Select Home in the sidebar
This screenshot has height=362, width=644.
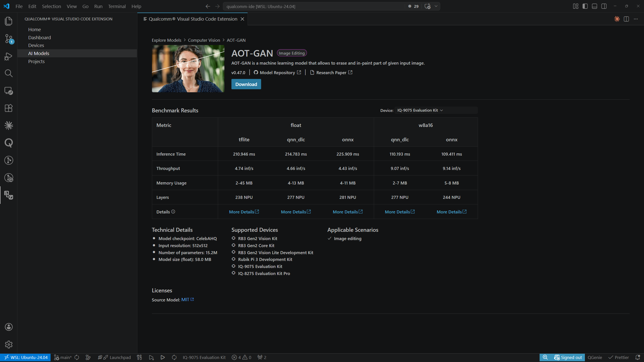click(x=77, y=29)
